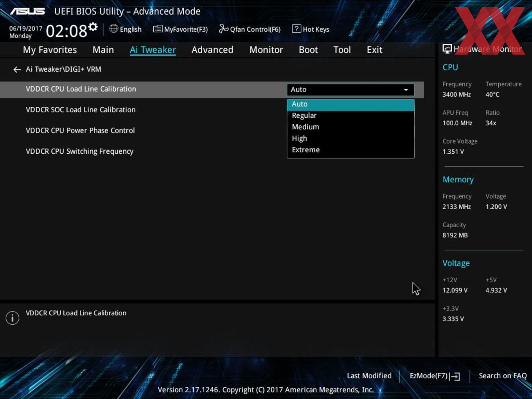532x399 pixels.
Task: Select VDDCR CPU Load Line Calibration row
Action: [x=212, y=90]
